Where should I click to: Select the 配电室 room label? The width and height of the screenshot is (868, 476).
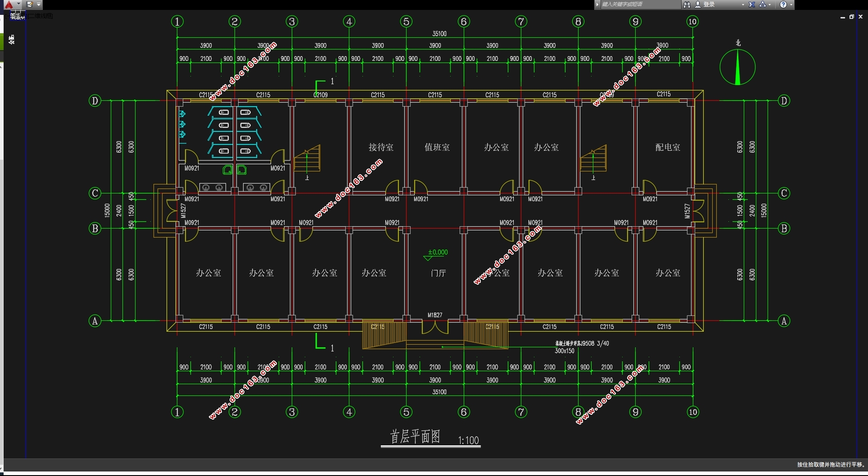pyautogui.click(x=668, y=147)
